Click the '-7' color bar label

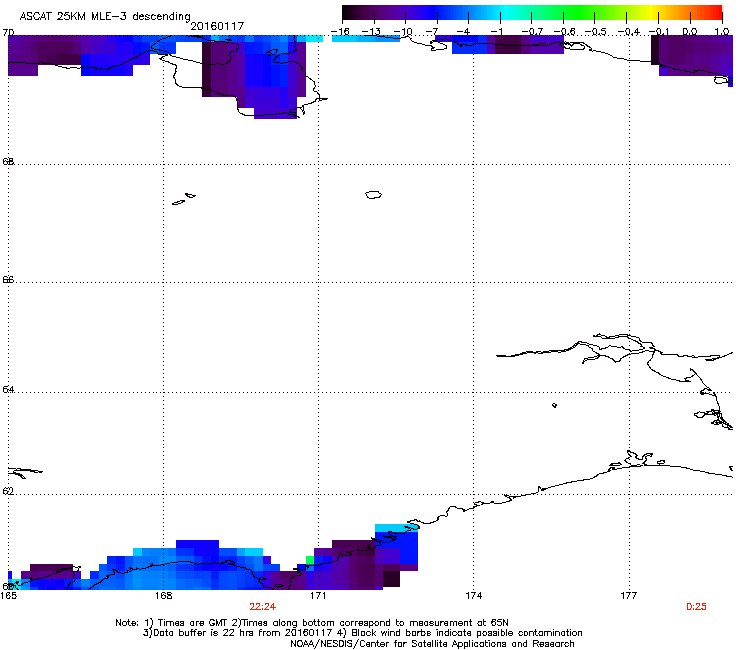(432, 32)
